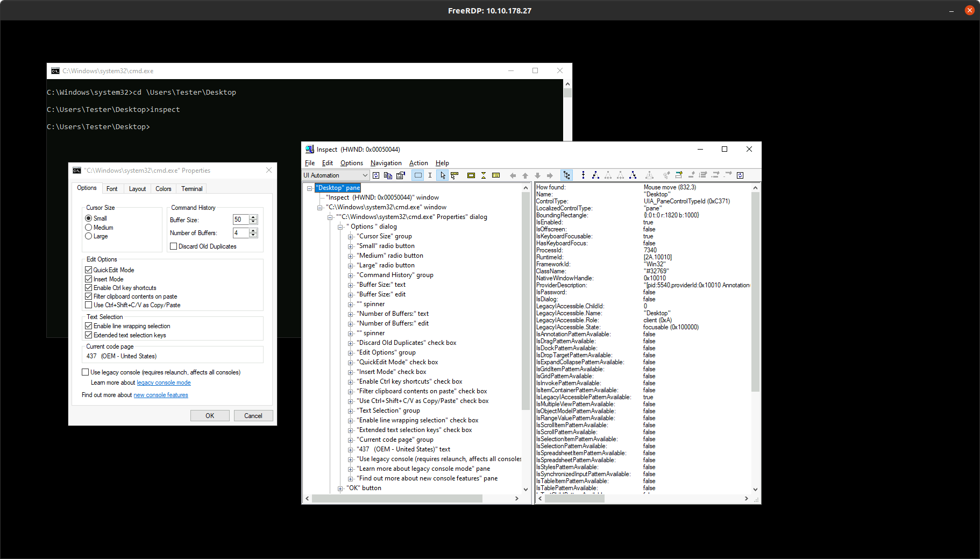Enable Use legacy console checkbox

pos(85,372)
